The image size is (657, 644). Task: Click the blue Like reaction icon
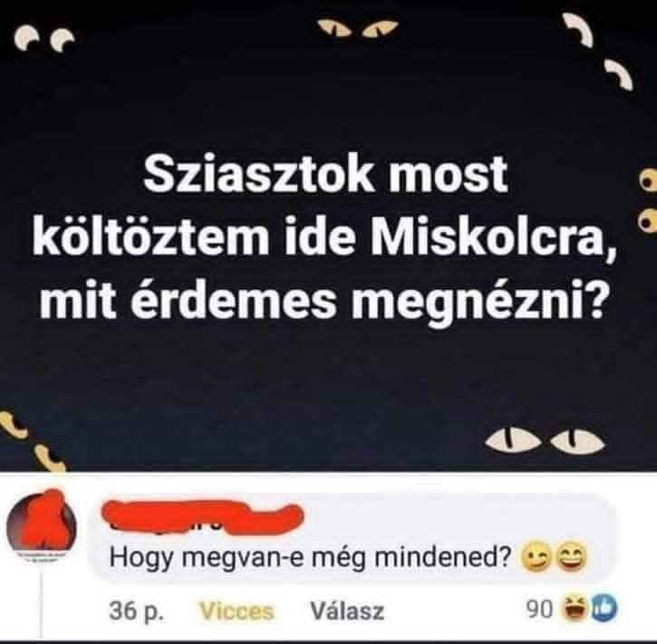click(x=604, y=610)
